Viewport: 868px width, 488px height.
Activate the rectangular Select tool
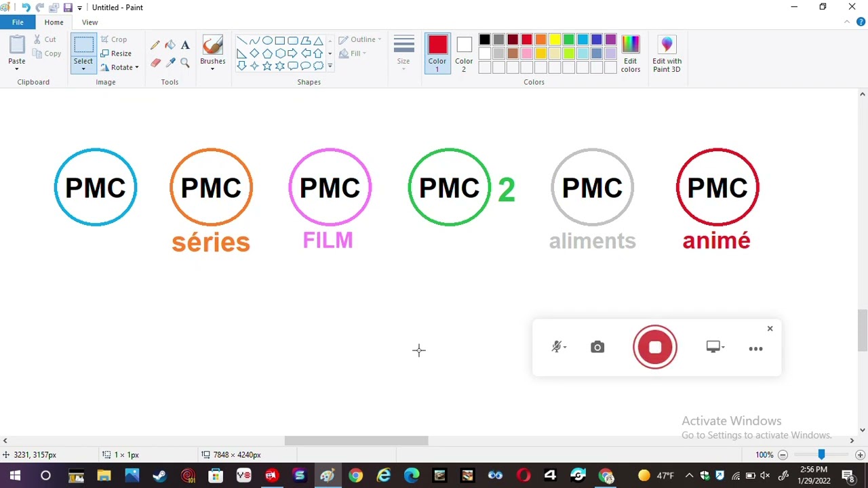(83, 46)
